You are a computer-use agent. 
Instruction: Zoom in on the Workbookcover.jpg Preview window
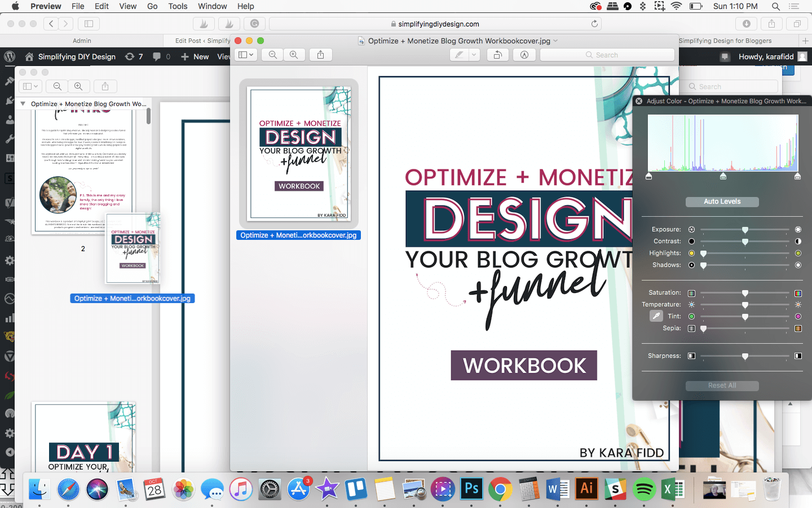click(x=294, y=55)
